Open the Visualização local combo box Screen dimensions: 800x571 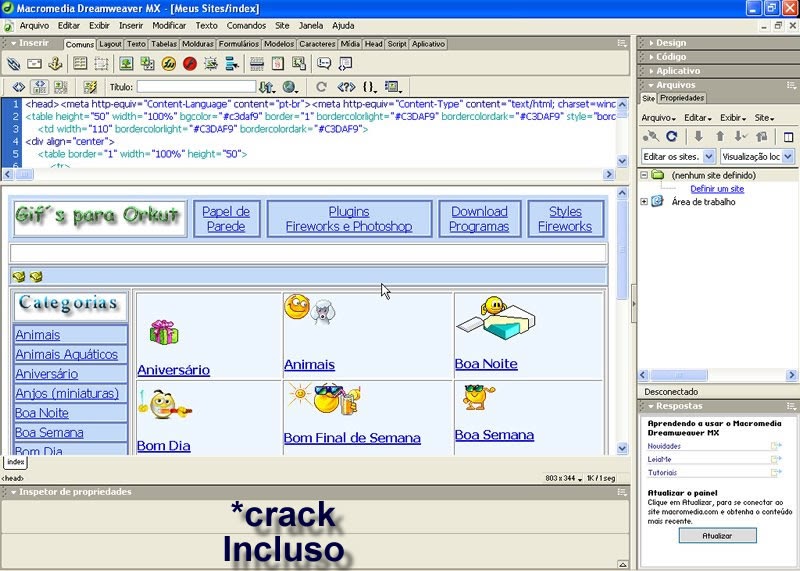758,157
